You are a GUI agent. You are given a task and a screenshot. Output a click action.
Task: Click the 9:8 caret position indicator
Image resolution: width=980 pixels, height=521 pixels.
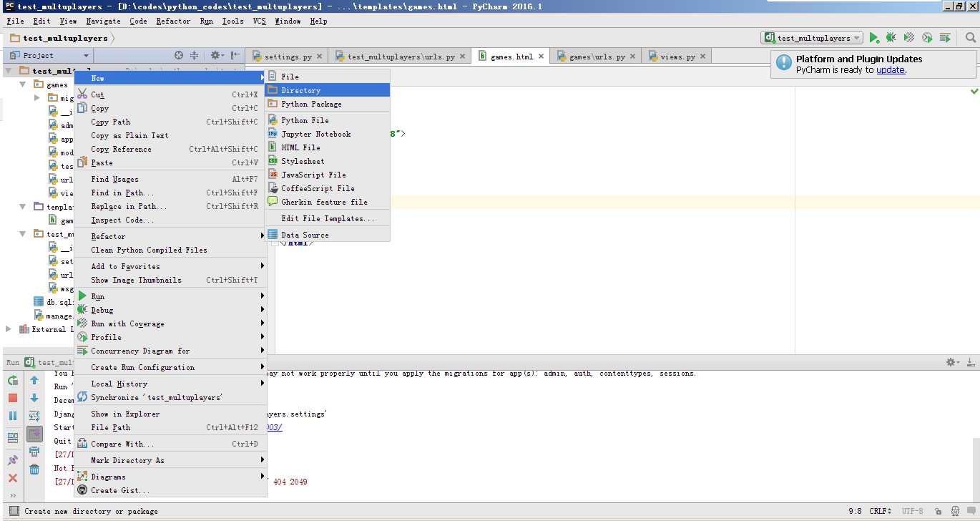pos(854,511)
